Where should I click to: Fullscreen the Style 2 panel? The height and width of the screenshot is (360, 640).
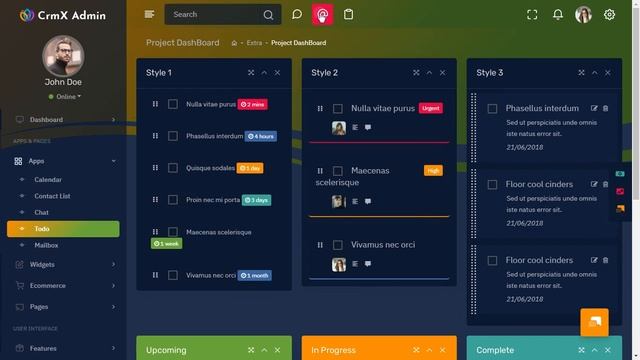[x=416, y=73]
